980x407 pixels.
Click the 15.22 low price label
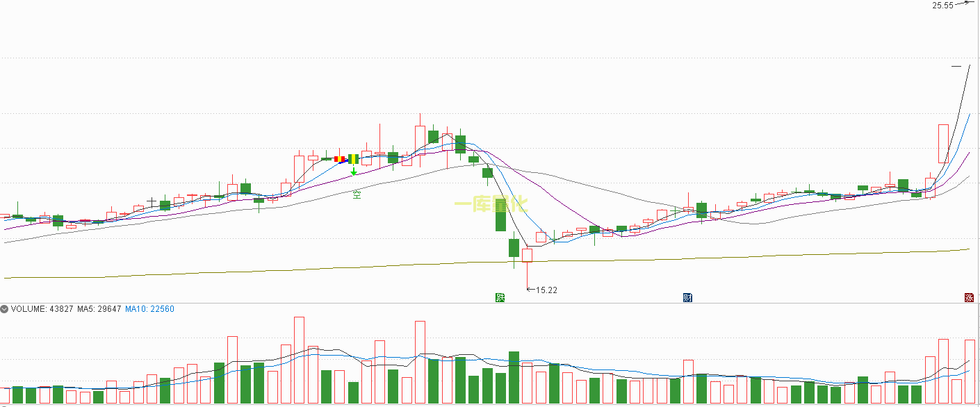point(547,290)
